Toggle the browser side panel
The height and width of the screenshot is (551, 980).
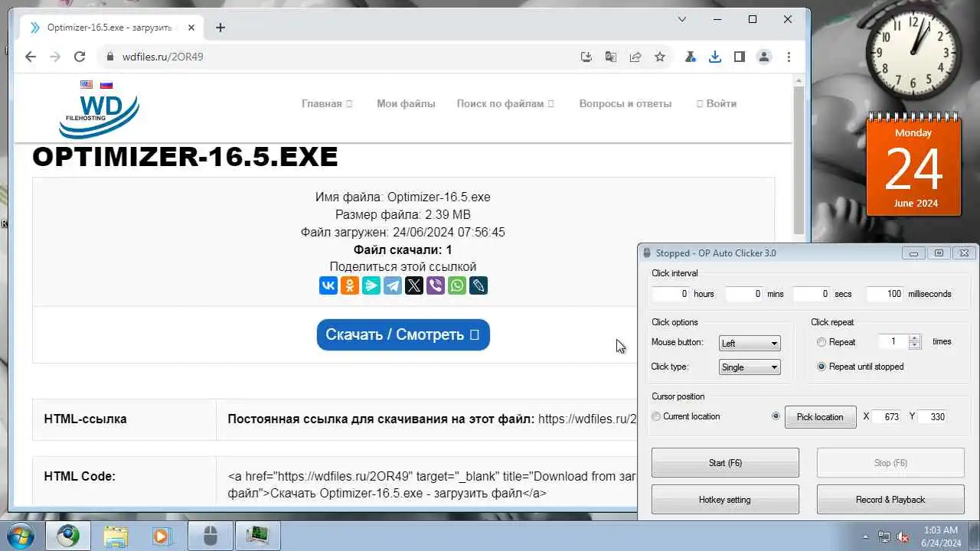coord(740,57)
